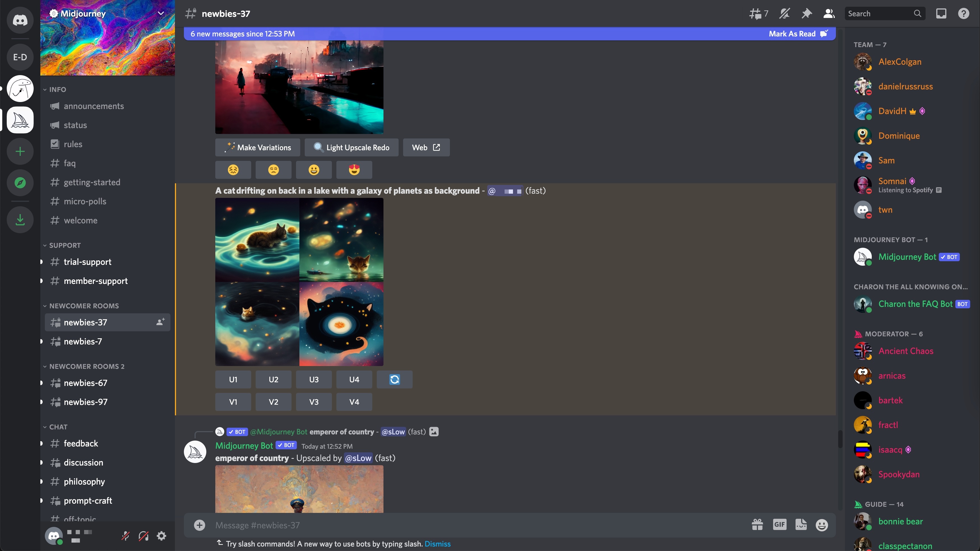This screenshot has width=980, height=551.
Task: Collapse the SUPPORT channel category
Action: [x=65, y=245]
